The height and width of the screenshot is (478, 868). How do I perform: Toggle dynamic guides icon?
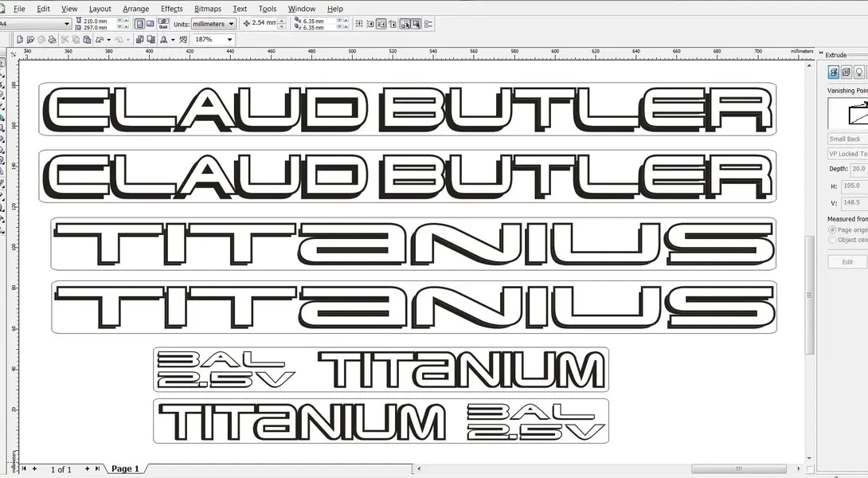tap(393, 24)
